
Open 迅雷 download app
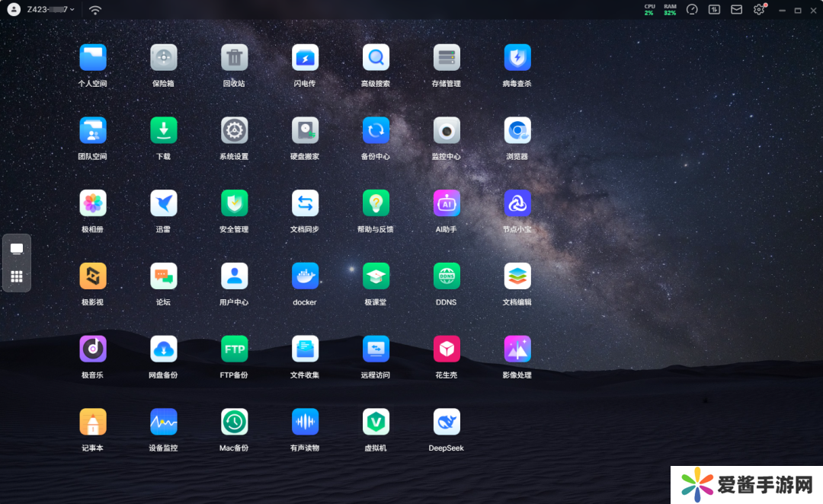pos(163,203)
